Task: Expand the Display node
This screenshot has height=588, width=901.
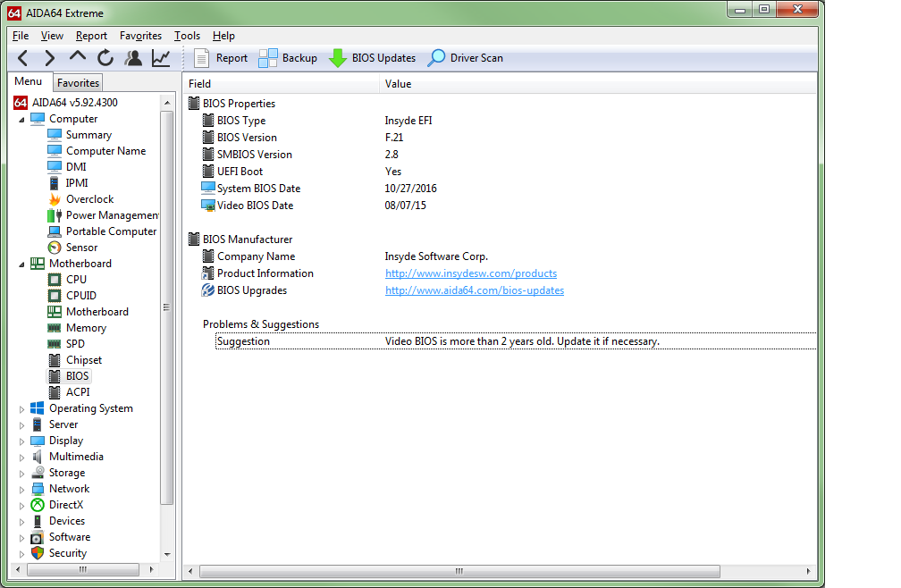Action: tap(21, 441)
